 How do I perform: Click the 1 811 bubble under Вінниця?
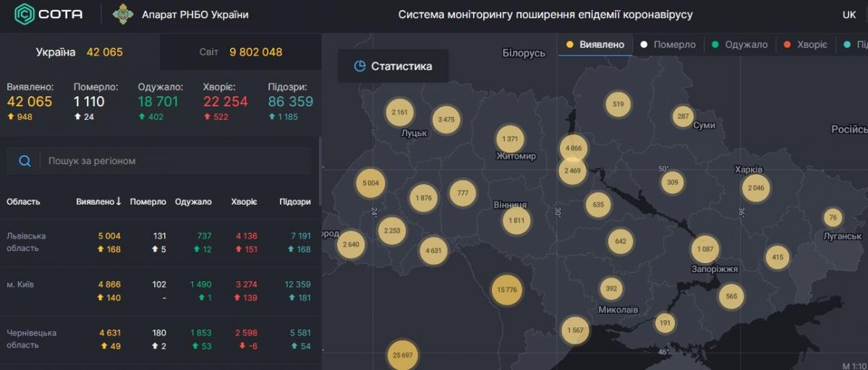click(x=516, y=221)
